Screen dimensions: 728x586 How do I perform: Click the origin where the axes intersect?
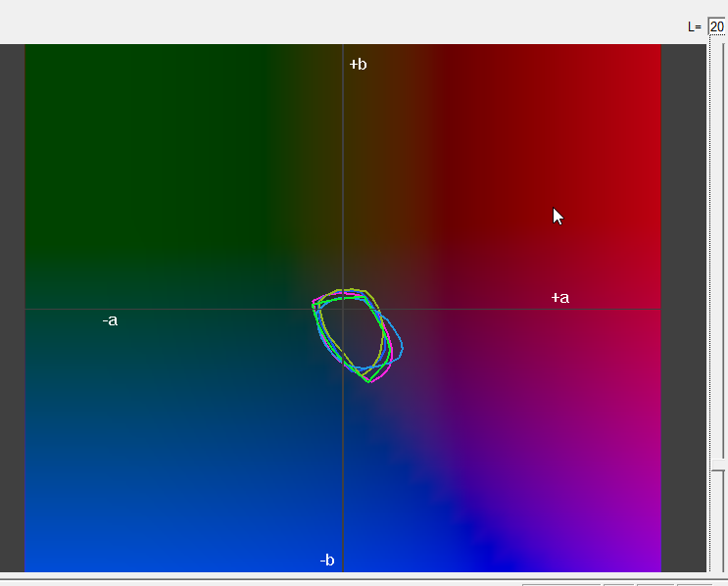(343, 310)
